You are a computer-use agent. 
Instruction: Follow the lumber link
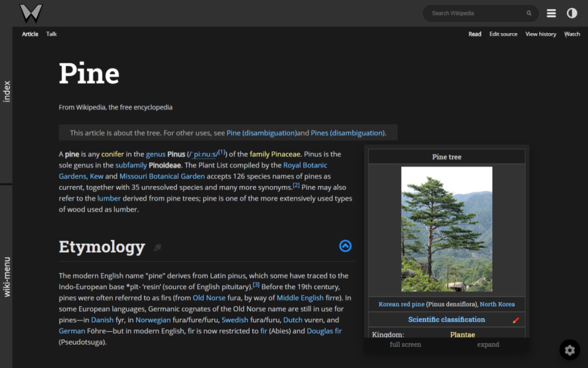[109, 198]
